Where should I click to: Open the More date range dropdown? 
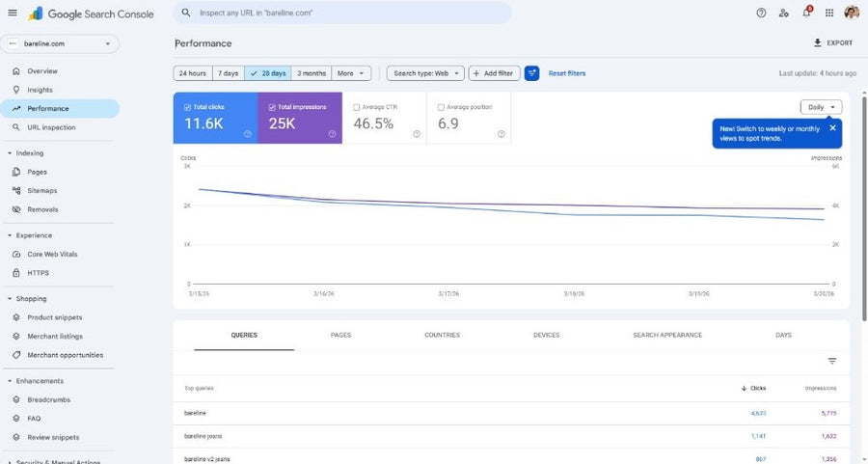pyautogui.click(x=351, y=73)
